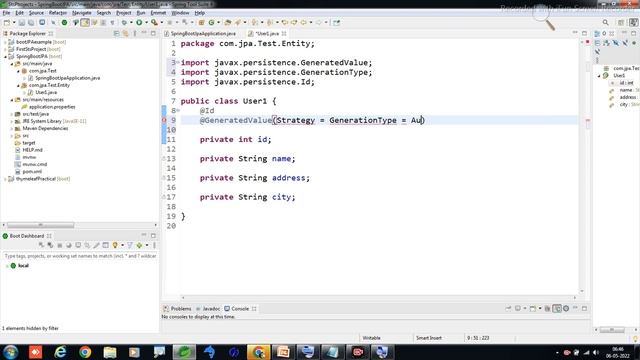Screen dimensions: 640x360
Task: Select the target folder
Action: tap(29, 143)
